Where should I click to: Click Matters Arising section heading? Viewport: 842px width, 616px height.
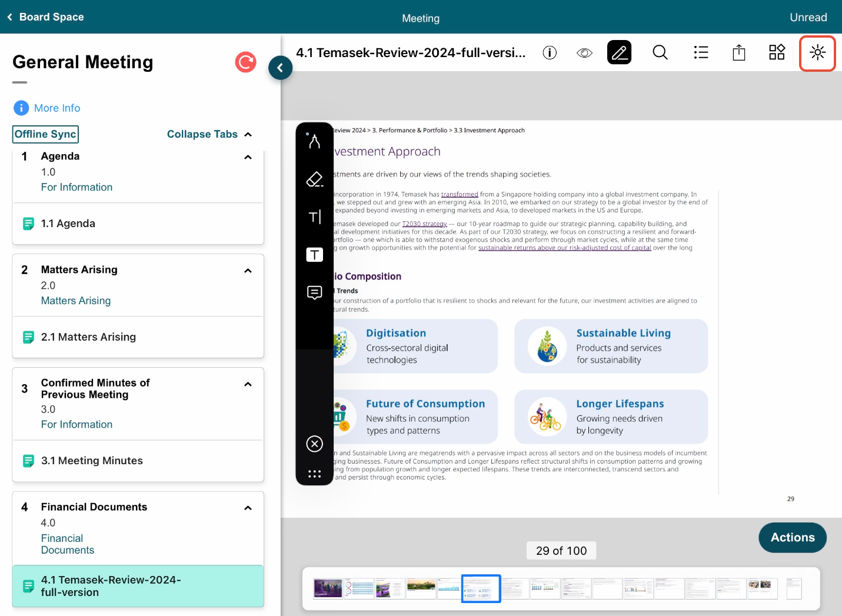click(x=79, y=269)
